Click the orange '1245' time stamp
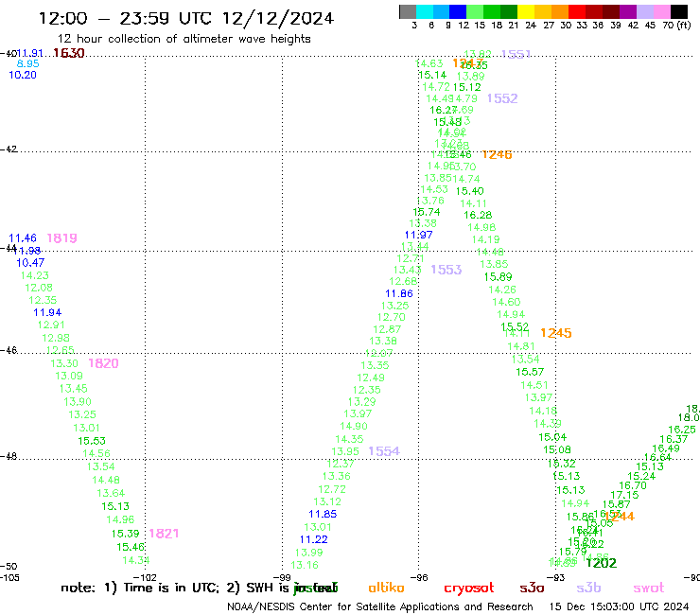This screenshot has height=615, width=700. click(x=556, y=333)
